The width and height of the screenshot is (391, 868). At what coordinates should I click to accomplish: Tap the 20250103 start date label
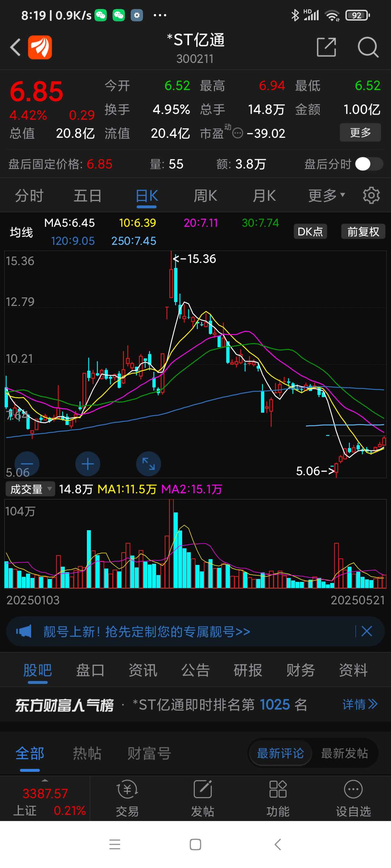tap(33, 600)
